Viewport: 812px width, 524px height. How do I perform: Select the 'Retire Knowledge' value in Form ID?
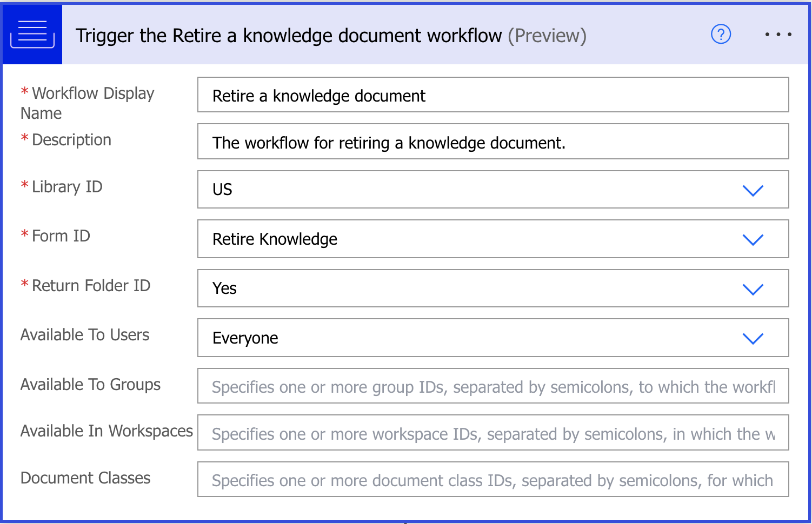275,239
